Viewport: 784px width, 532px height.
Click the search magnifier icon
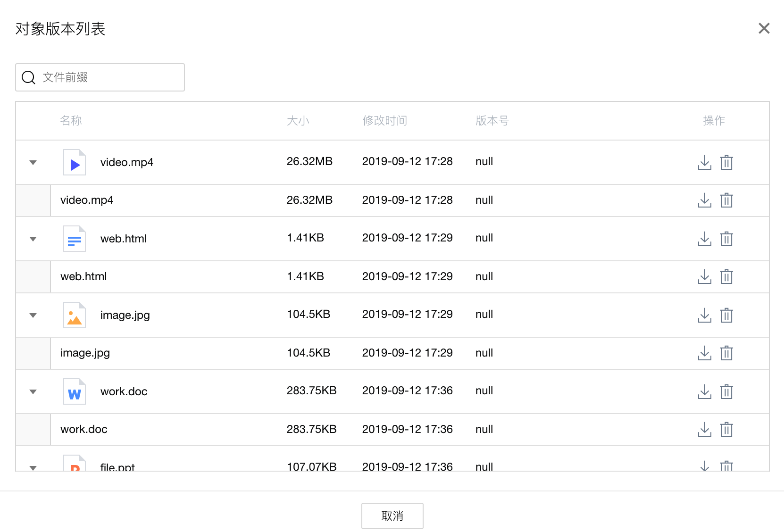click(x=29, y=77)
